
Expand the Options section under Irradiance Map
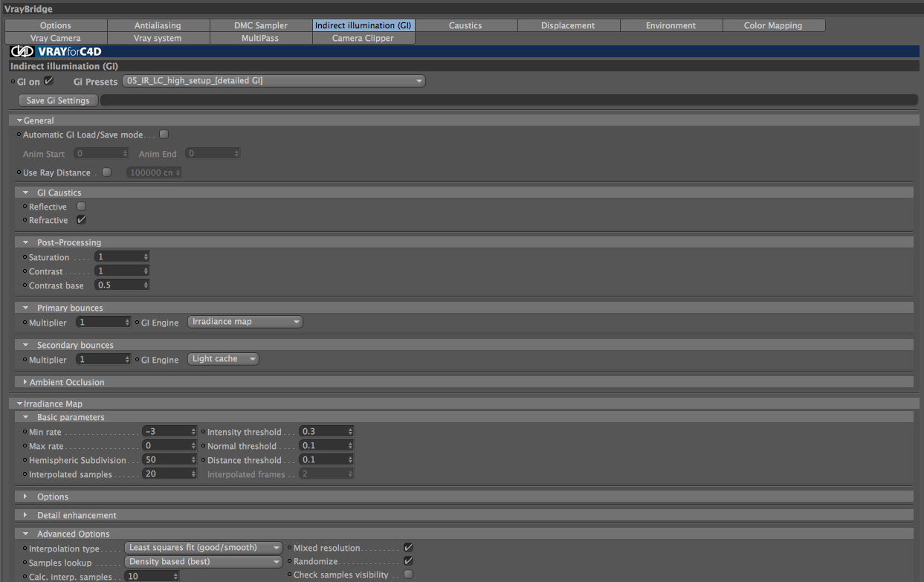(26, 497)
